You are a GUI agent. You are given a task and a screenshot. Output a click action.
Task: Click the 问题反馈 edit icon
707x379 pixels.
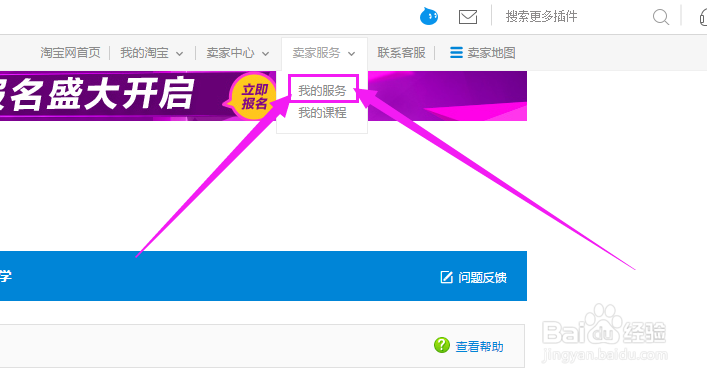pyautogui.click(x=446, y=277)
